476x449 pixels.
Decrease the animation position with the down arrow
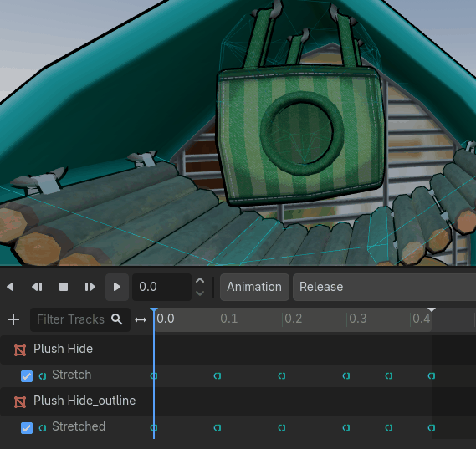coord(200,293)
